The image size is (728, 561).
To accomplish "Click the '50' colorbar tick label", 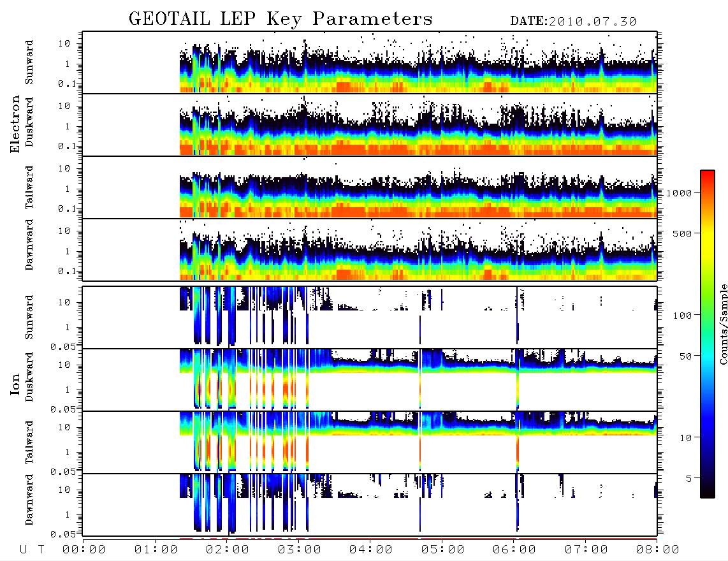I will pyautogui.click(x=686, y=356).
